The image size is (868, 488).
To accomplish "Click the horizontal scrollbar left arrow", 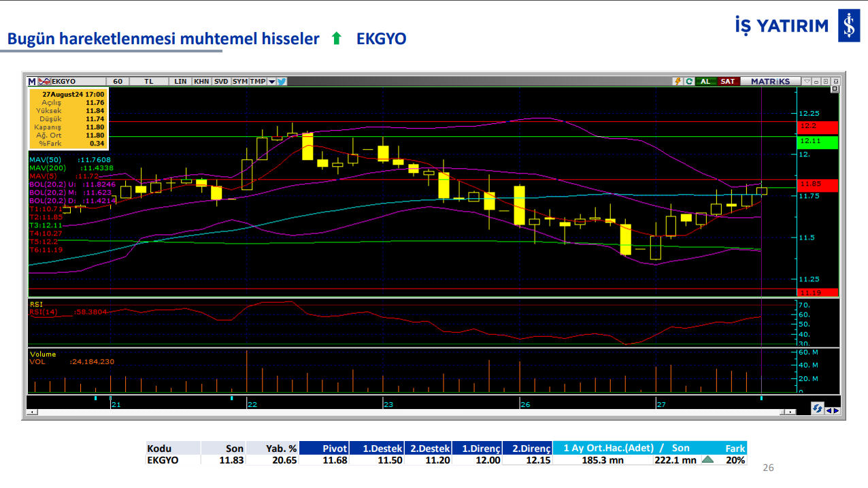I will click(31, 412).
